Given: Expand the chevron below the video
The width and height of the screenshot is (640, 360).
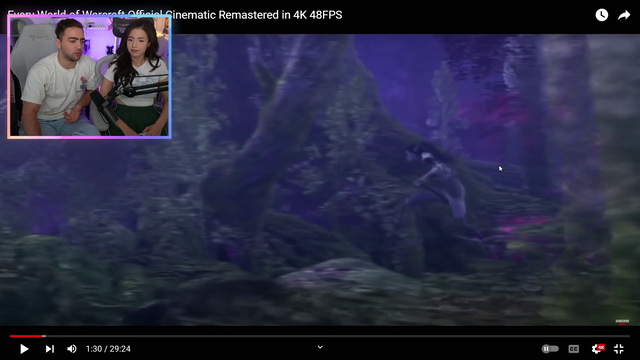Looking at the screenshot, I should tap(320, 347).
